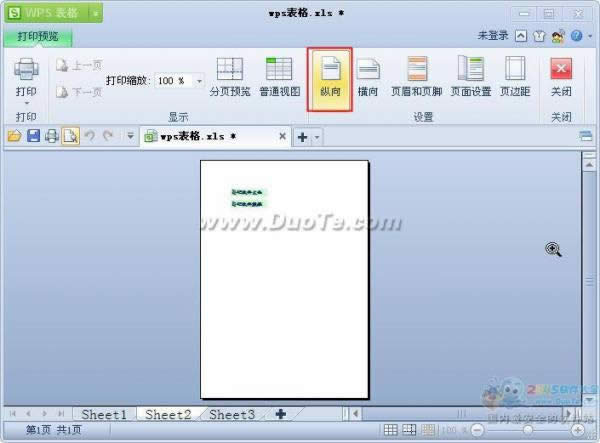Click the window list icon at toolbar right
The width and height of the screenshot is (600, 443).
pyautogui.click(x=585, y=136)
